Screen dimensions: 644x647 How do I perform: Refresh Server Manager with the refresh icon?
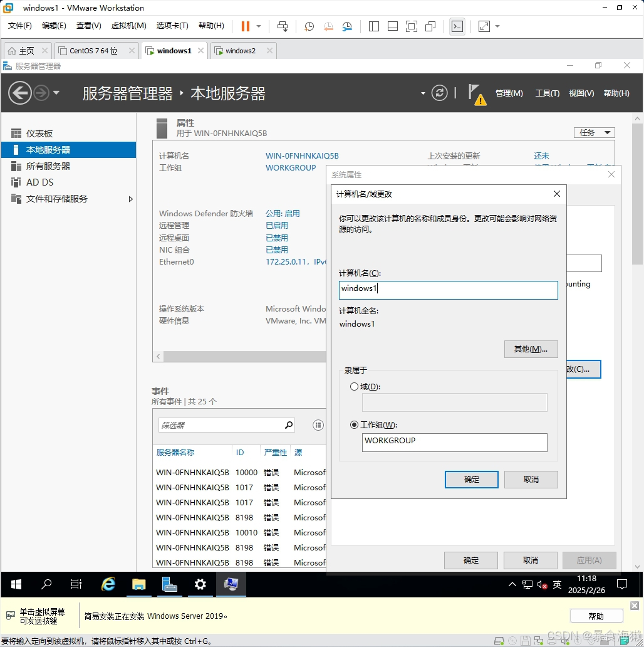pyautogui.click(x=440, y=93)
